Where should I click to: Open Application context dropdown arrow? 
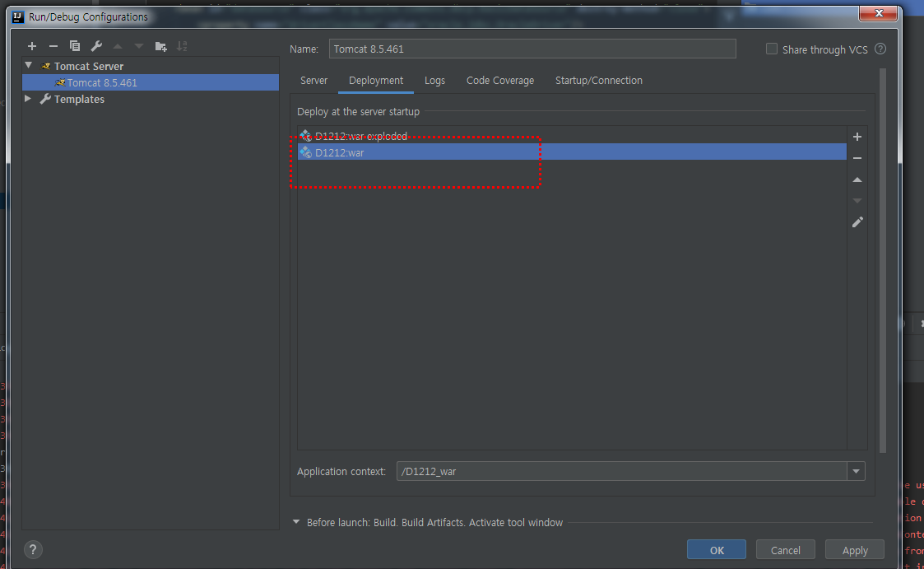pyautogui.click(x=857, y=471)
